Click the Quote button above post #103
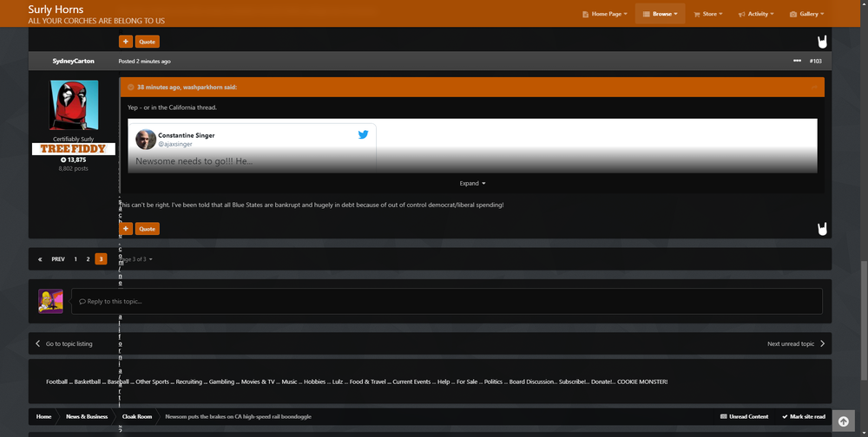This screenshot has height=437, width=868. click(148, 42)
